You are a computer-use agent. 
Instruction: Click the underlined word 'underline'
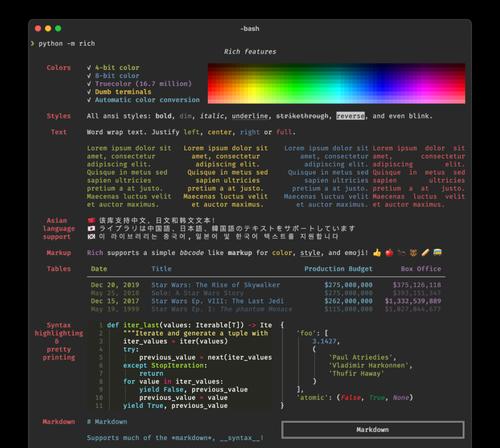tap(250, 116)
